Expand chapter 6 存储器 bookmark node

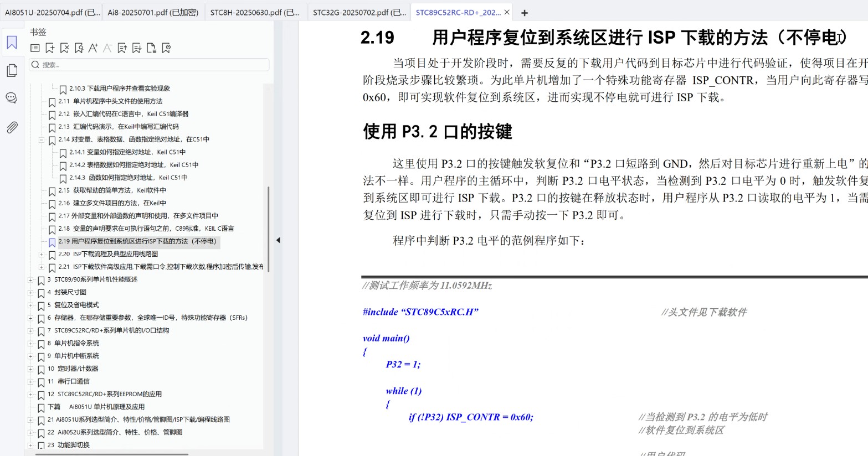point(30,318)
